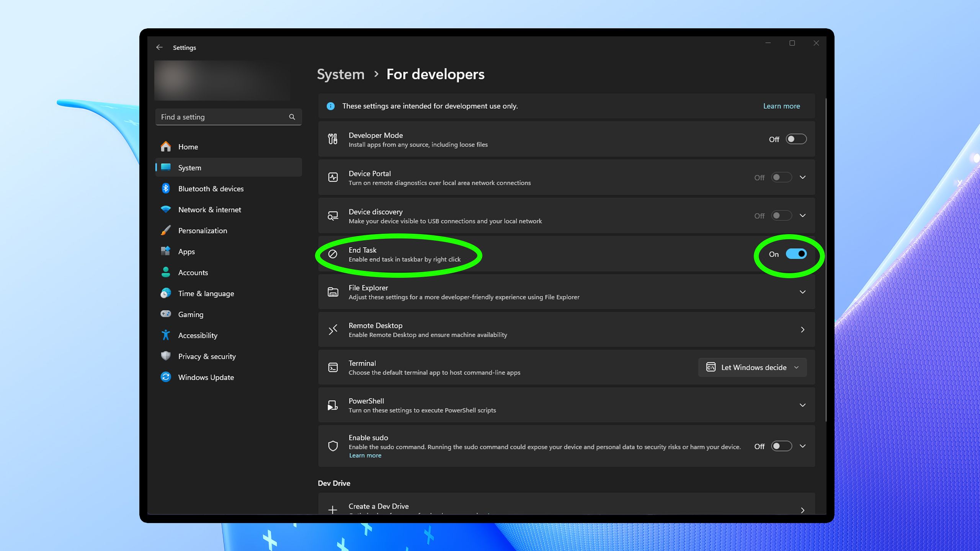Expand the PowerShell settings section
980x551 pixels.
[x=802, y=405]
